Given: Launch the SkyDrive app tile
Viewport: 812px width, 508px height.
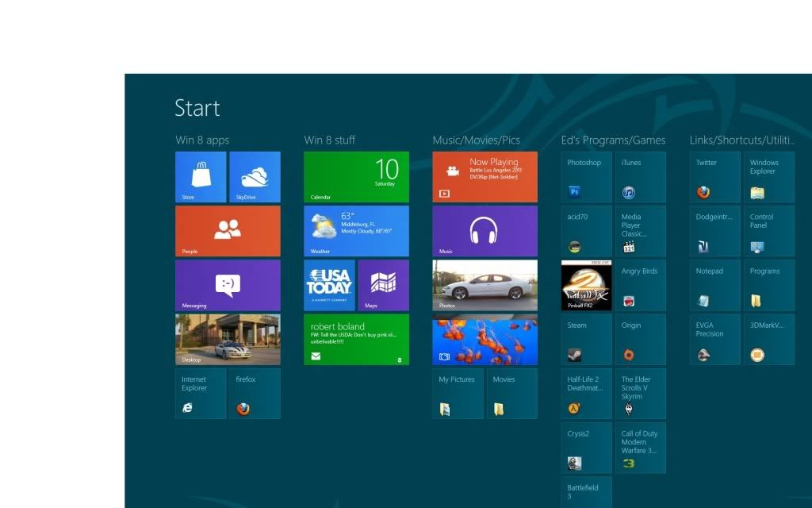Looking at the screenshot, I should click(x=255, y=177).
